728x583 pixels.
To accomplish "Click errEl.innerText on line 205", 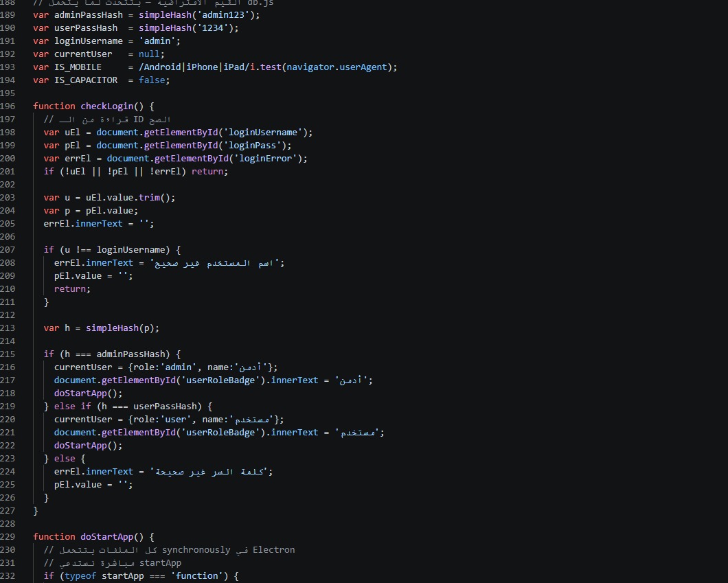I will [x=83, y=224].
